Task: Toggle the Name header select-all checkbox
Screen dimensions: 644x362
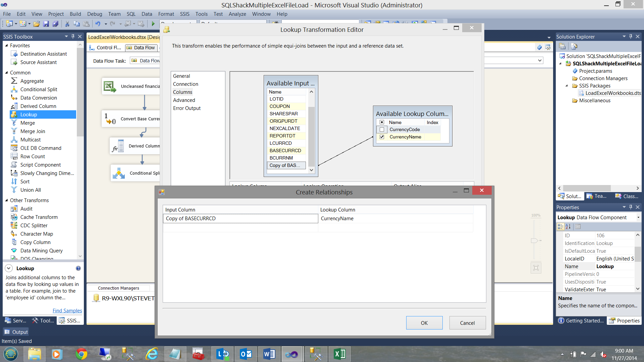Action: click(x=382, y=122)
